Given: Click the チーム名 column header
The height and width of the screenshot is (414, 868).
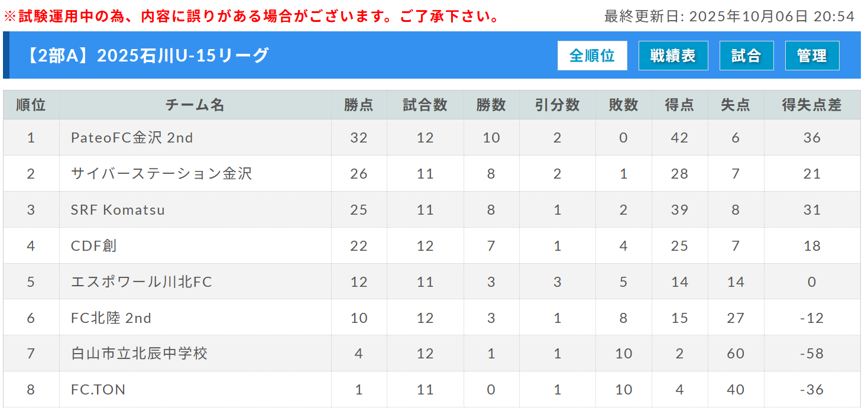Looking at the screenshot, I should (x=195, y=105).
